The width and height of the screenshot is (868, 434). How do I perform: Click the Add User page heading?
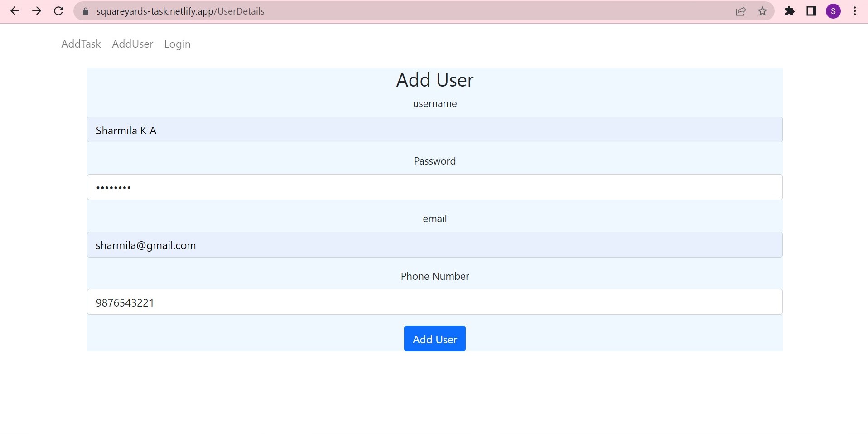click(x=434, y=80)
